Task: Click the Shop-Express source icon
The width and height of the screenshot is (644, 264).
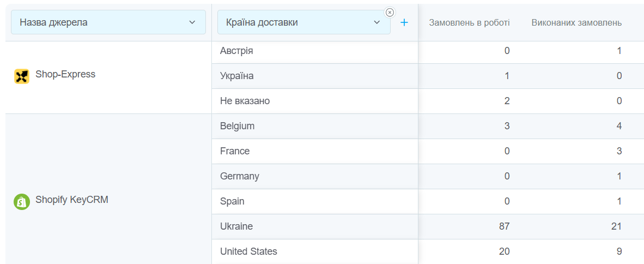Action: (x=21, y=76)
